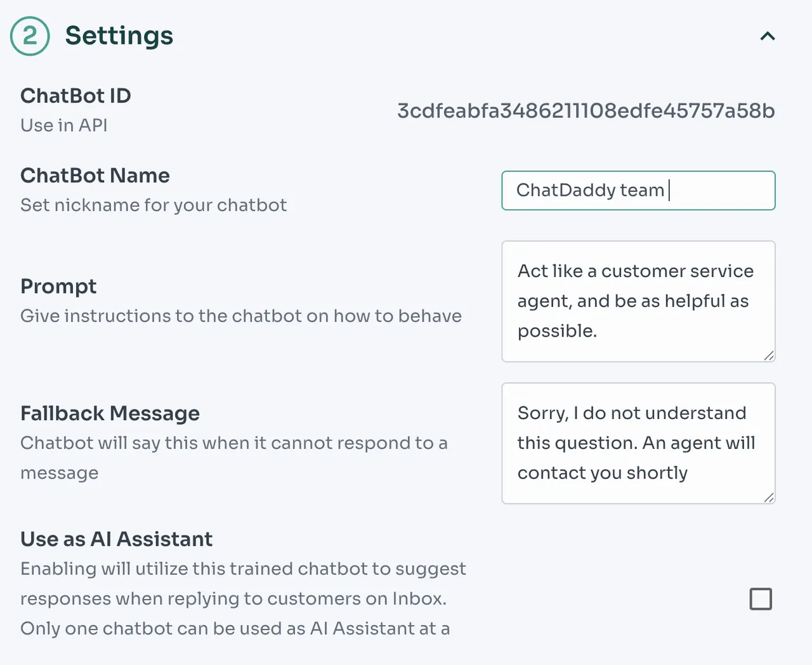
Task: Click the ChatBot Name label
Action: coord(95,176)
